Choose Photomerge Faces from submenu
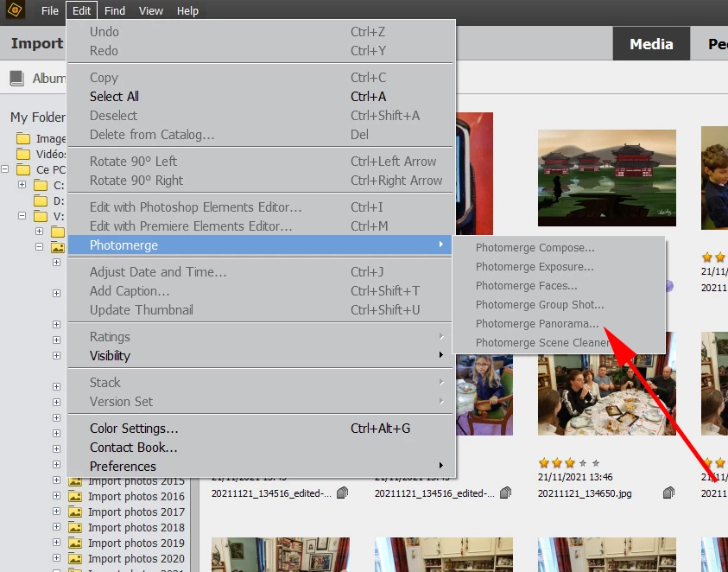728x572 pixels. pyautogui.click(x=559, y=286)
